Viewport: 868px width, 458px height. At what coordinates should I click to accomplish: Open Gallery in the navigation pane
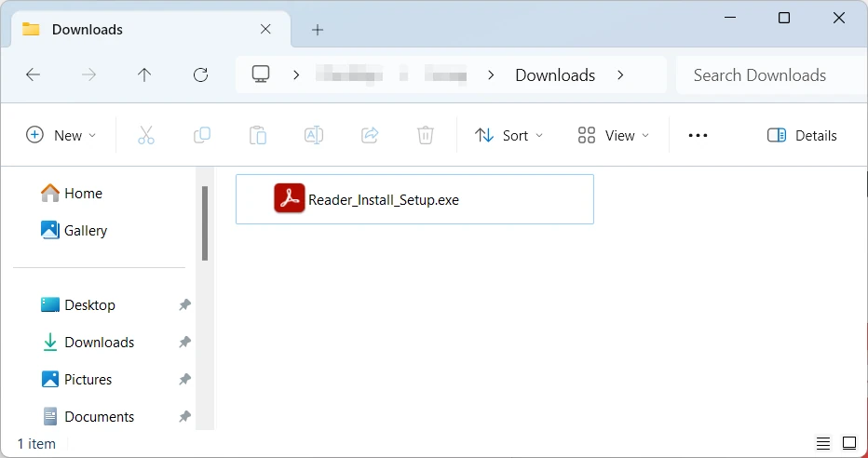tap(74, 230)
